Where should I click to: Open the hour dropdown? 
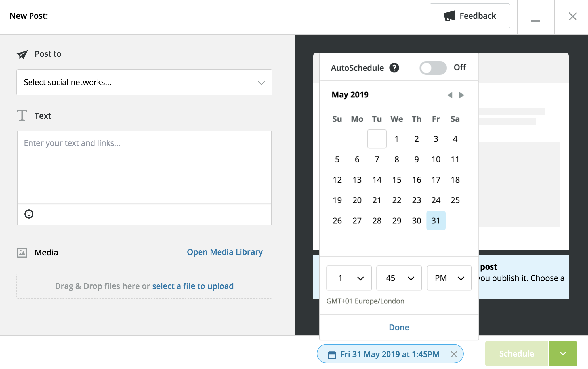click(349, 278)
